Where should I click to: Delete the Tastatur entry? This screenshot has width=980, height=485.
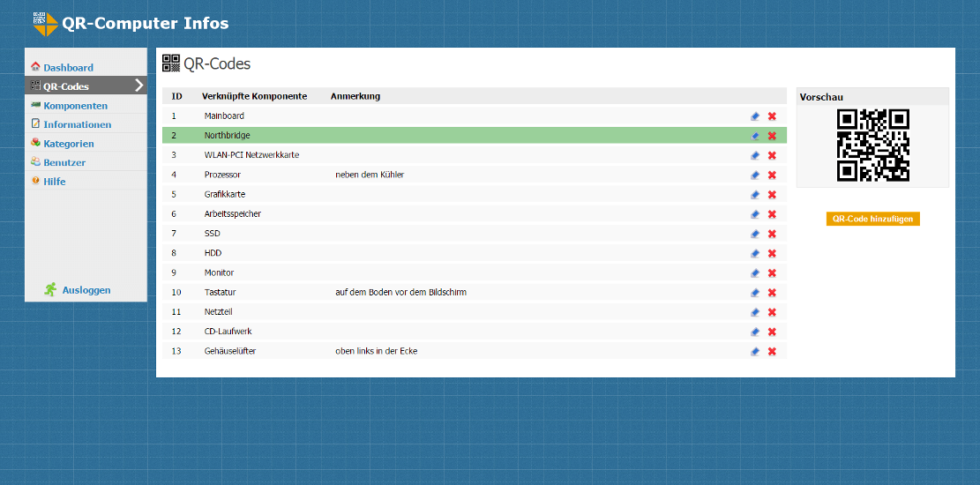pyautogui.click(x=772, y=293)
